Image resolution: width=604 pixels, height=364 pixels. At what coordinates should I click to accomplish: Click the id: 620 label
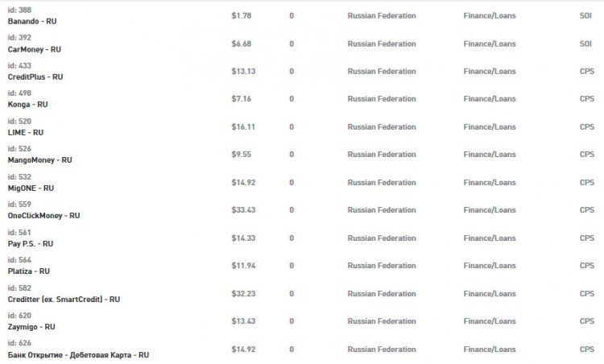tap(19, 316)
